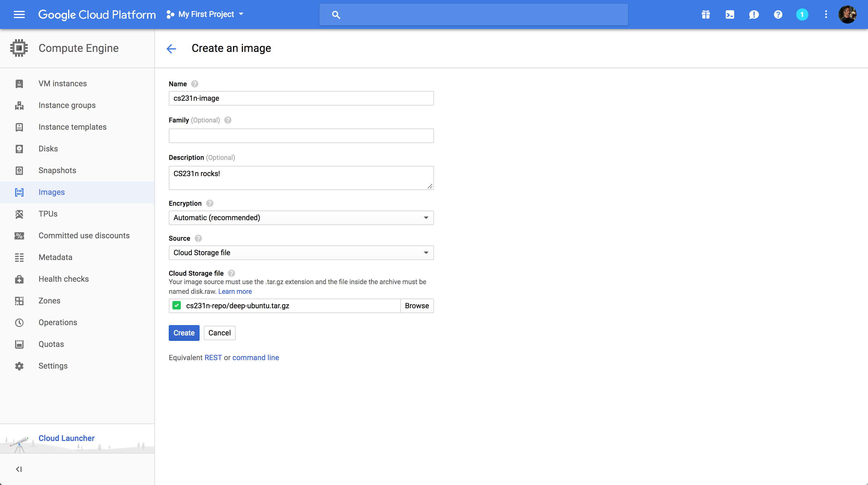
Task: Select Images in sidebar
Action: [x=77, y=192]
